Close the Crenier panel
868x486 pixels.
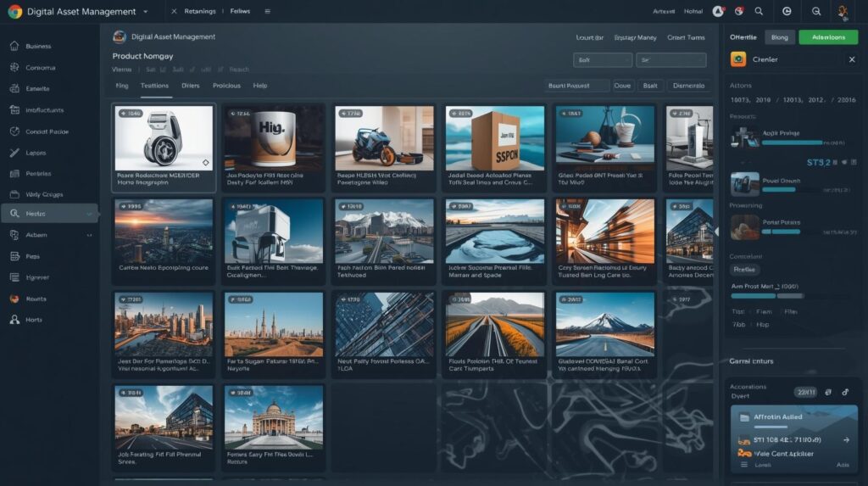click(x=852, y=59)
